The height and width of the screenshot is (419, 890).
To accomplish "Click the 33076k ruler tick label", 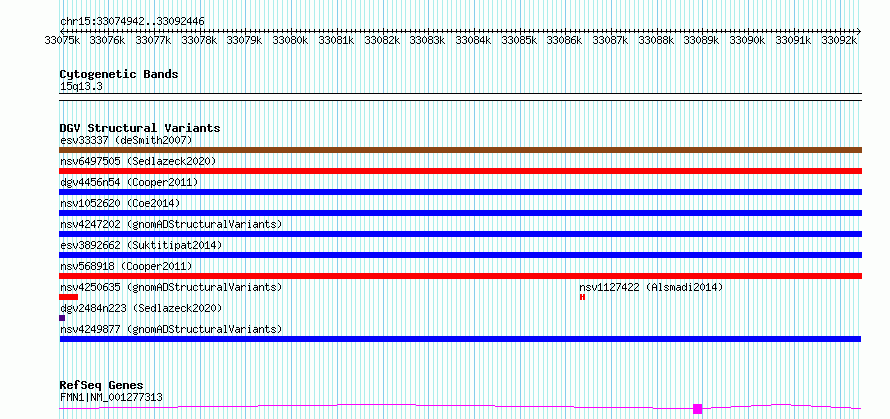I will (108, 40).
